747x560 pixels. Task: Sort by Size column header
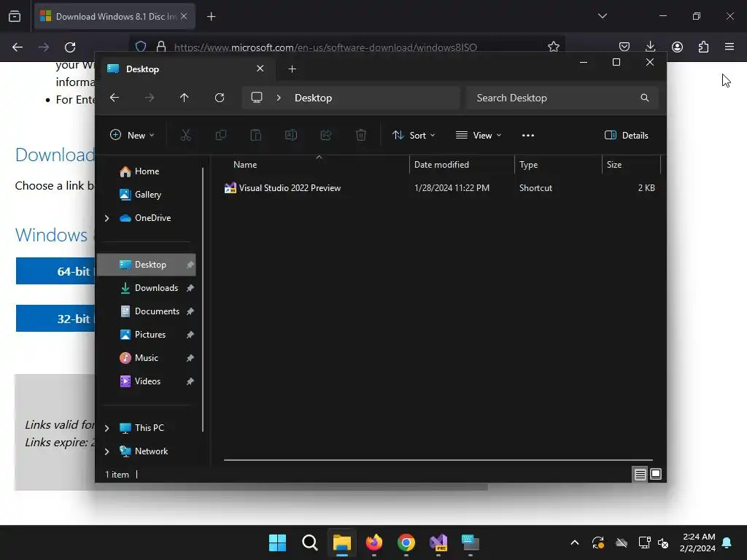click(x=631, y=165)
